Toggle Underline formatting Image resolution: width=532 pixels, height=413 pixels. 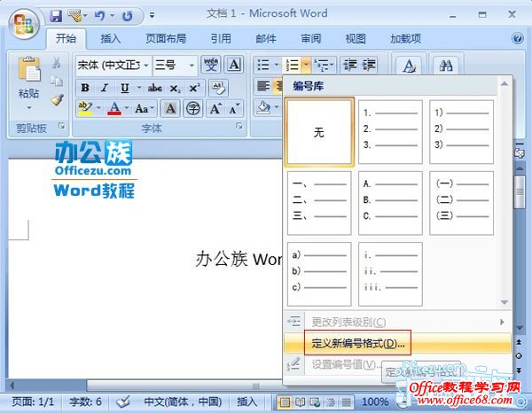point(124,88)
